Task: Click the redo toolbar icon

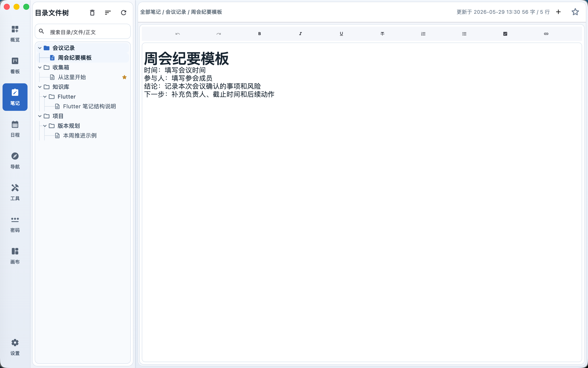Action: (218, 34)
